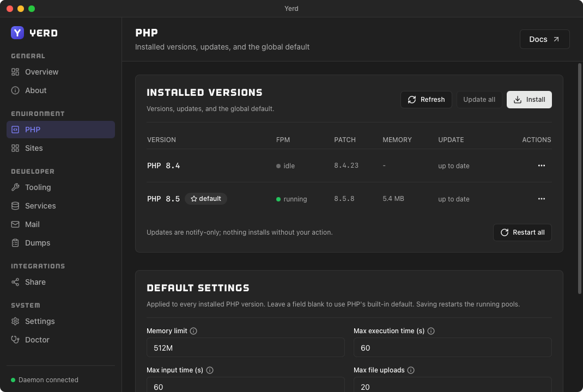Click the Update all button
The width and height of the screenshot is (583, 392).
(x=479, y=100)
